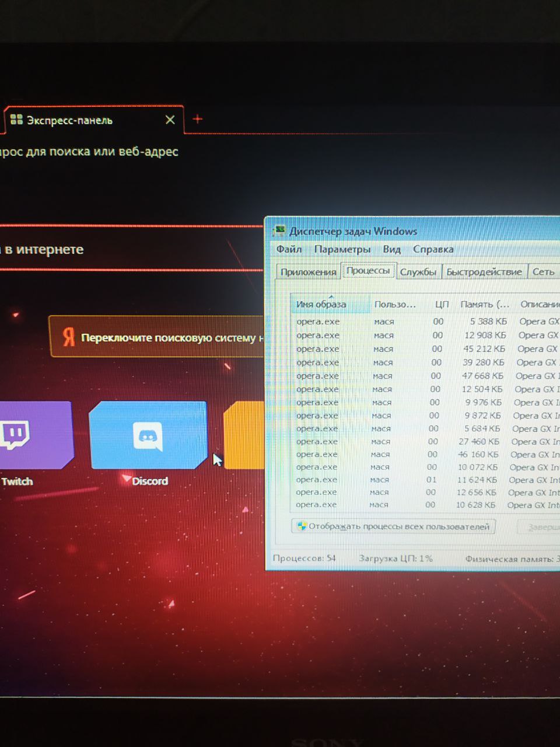Select opera.exe process using 9 872 КБ

point(426,416)
